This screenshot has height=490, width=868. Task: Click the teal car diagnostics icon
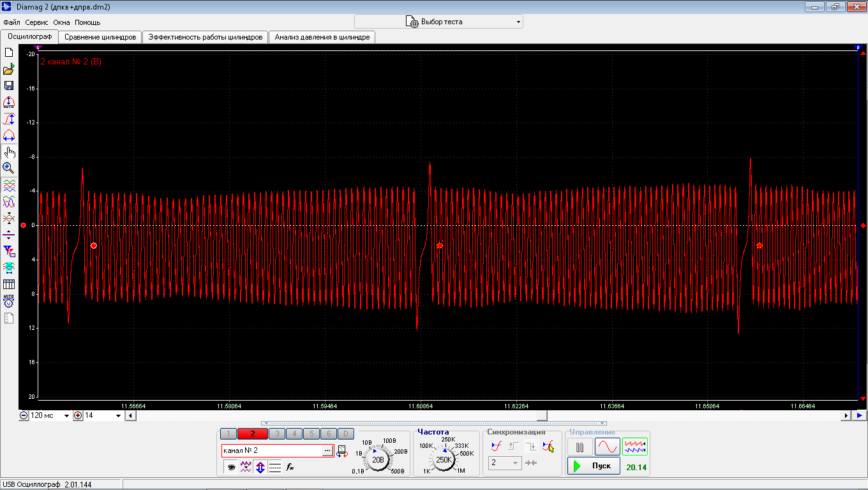point(9,267)
